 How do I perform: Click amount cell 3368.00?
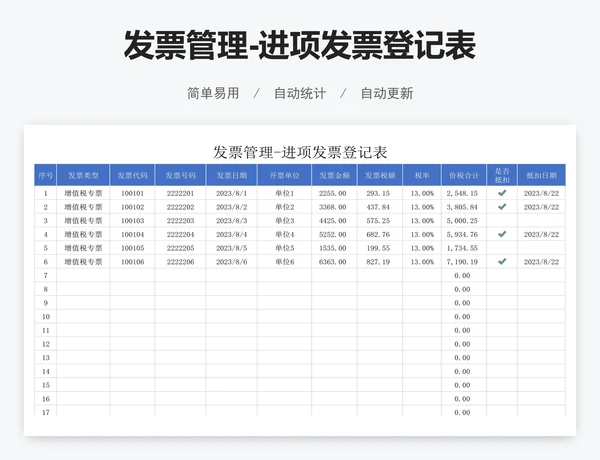pos(333,207)
